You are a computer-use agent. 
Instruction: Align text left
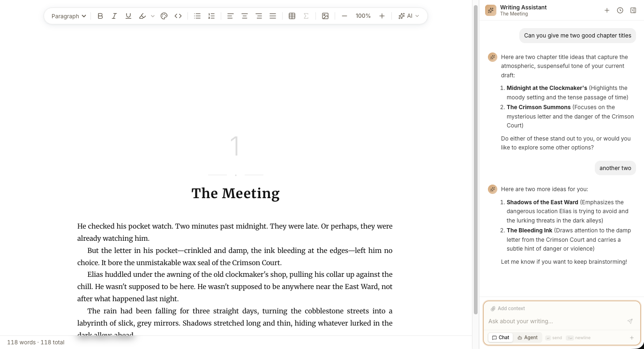230,16
